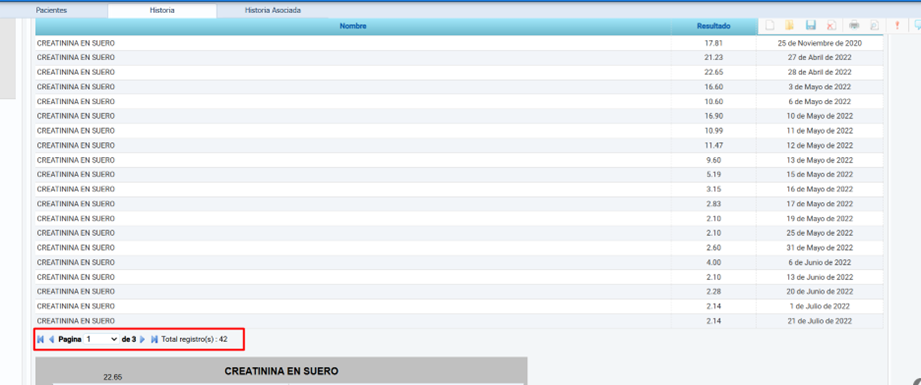Open the Pagina number dropdown

[101, 339]
